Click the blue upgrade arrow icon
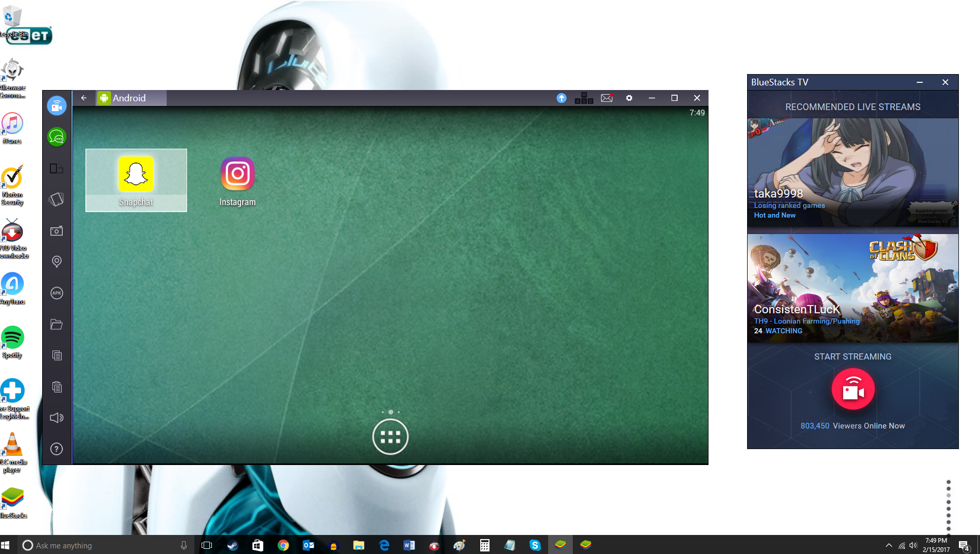The height and width of the screenshot is (554, 980). coord(561,98)
